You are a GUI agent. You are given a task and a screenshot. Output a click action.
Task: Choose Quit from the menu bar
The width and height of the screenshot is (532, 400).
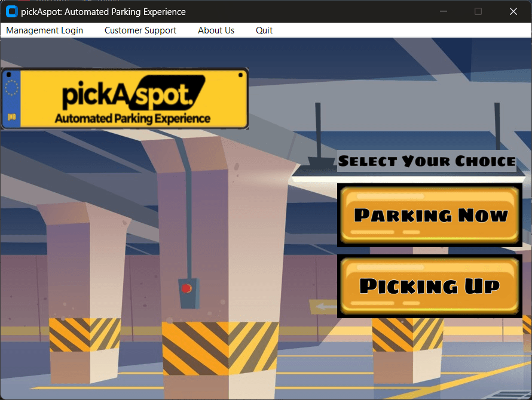[x=264, y=30]
